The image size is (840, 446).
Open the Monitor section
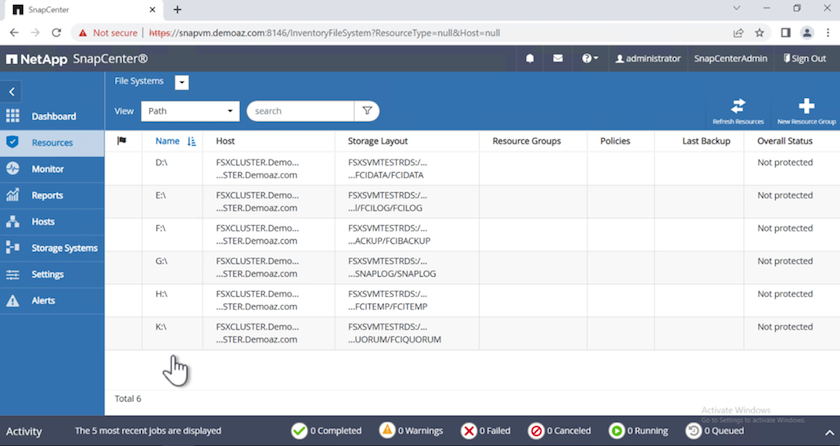(x=47, y=169)
